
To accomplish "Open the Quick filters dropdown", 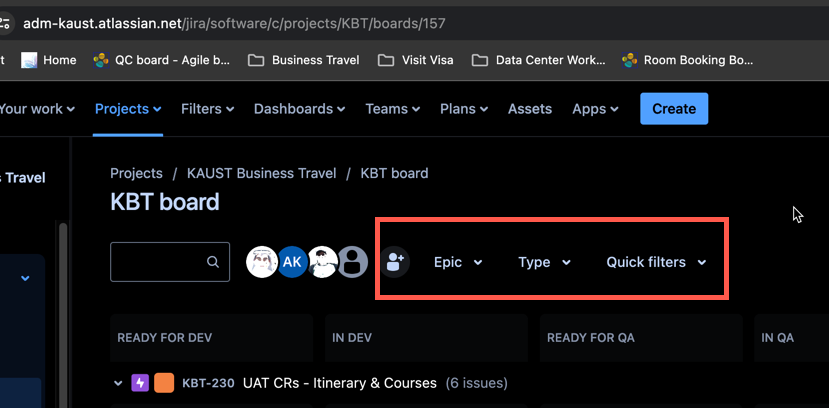I will [656, 262].
